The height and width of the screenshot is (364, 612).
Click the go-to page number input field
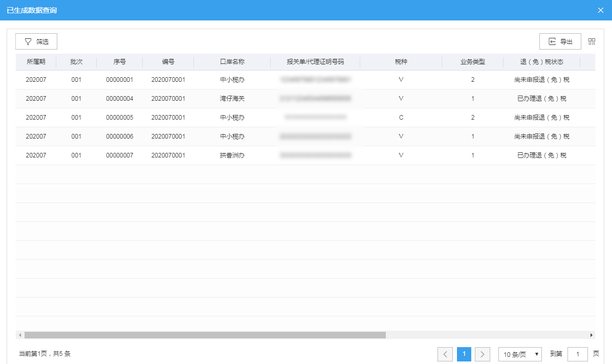pyautogui.click(x=578, y=354)
